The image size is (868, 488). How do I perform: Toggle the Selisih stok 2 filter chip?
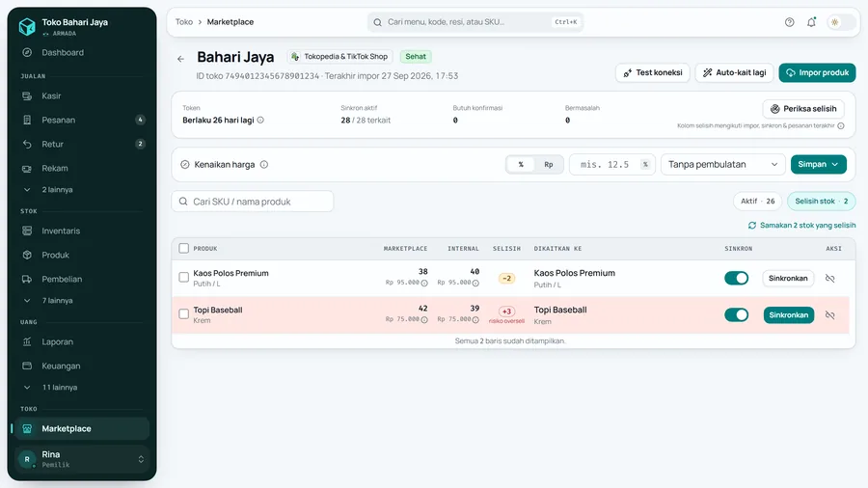tap(822, 201)
